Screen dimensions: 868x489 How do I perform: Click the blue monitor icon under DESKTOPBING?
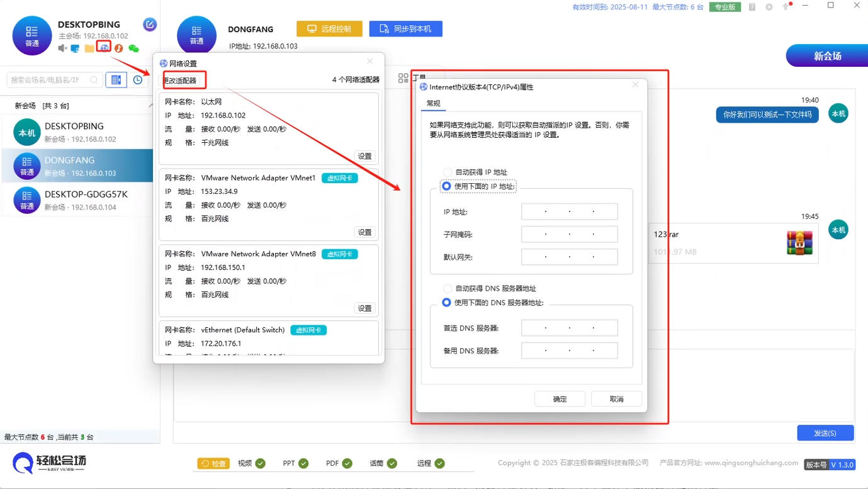[76, 48]
